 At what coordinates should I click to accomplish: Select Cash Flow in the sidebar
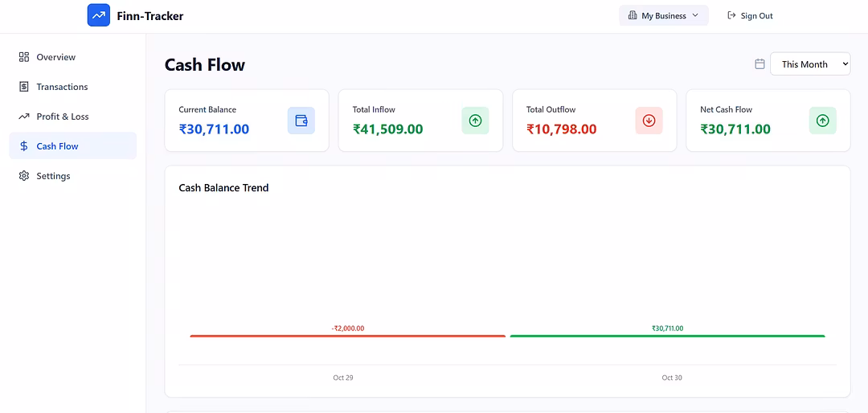coord(57,146)
